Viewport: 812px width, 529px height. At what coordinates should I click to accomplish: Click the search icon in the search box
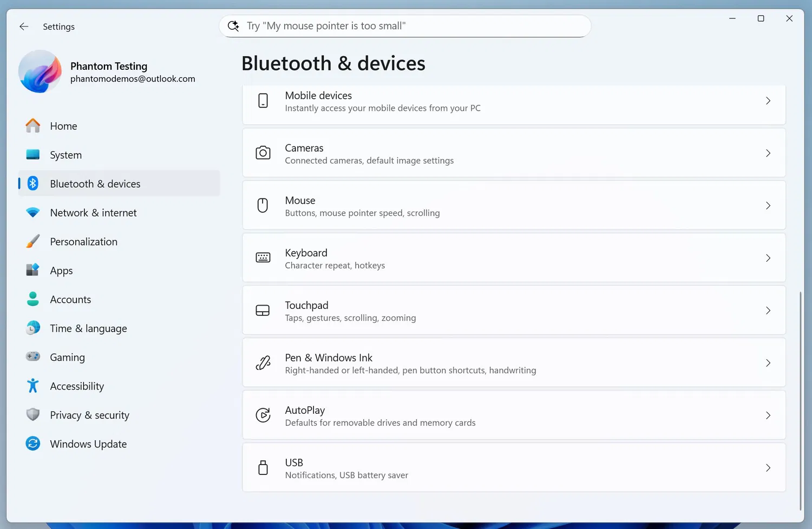[x=233, y=26]
